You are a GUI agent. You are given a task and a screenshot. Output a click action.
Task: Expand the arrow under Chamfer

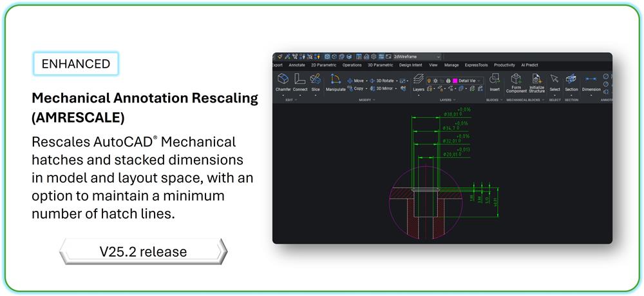[x=283, y=95]
